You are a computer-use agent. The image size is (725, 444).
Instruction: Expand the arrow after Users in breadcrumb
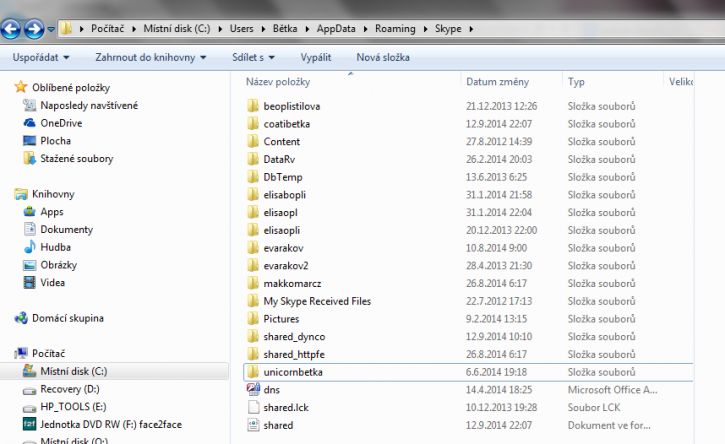tap(263, 29)
